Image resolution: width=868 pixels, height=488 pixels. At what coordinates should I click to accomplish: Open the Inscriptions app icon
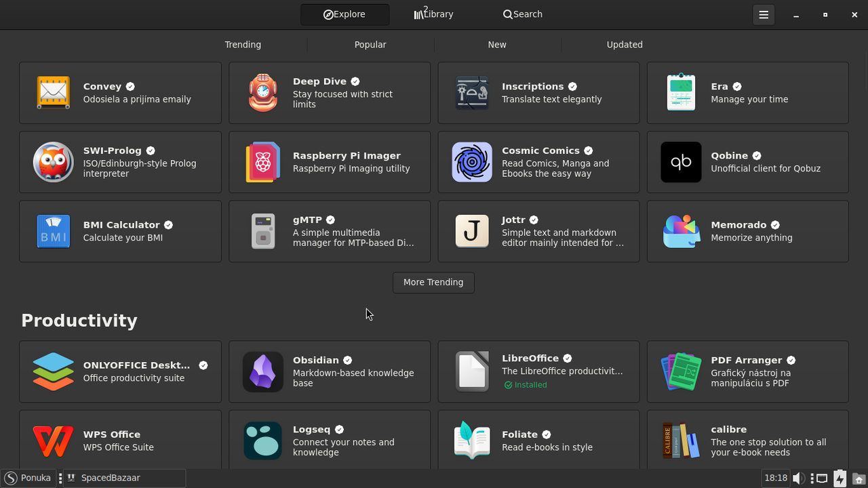tap(472, 93)
